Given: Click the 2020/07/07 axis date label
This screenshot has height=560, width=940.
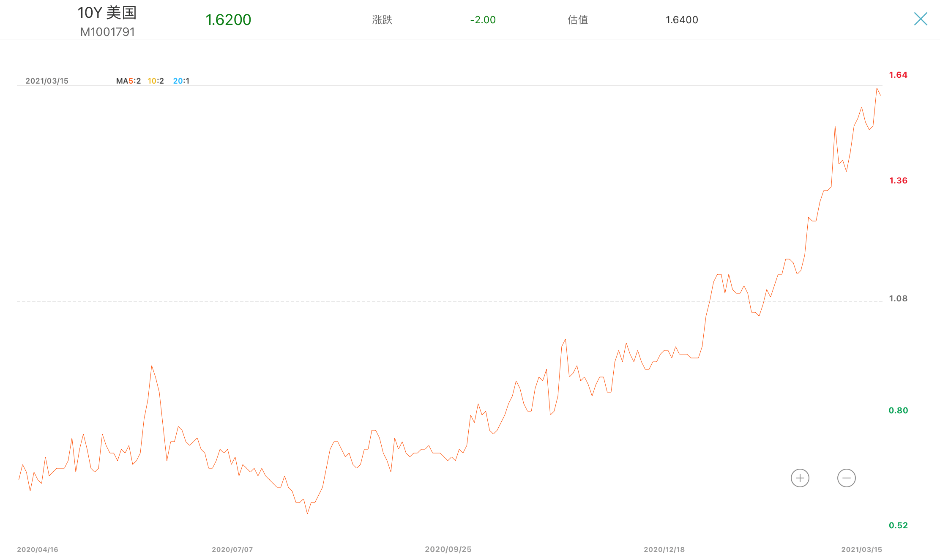Looking at the screenshot, I should tap(232, 549).
